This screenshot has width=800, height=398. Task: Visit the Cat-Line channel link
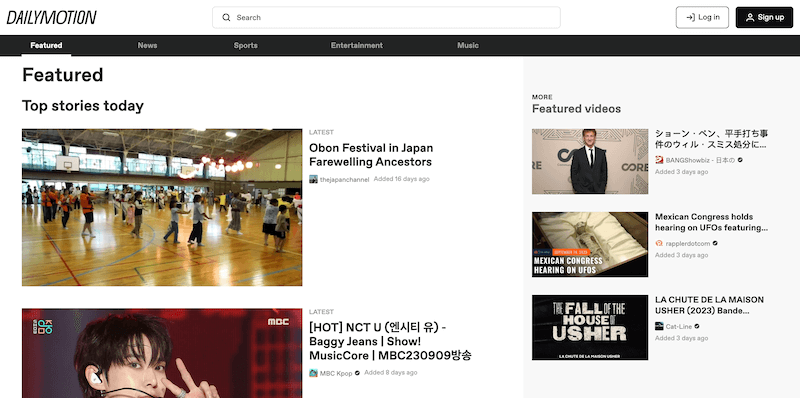[x=679, y=327]
